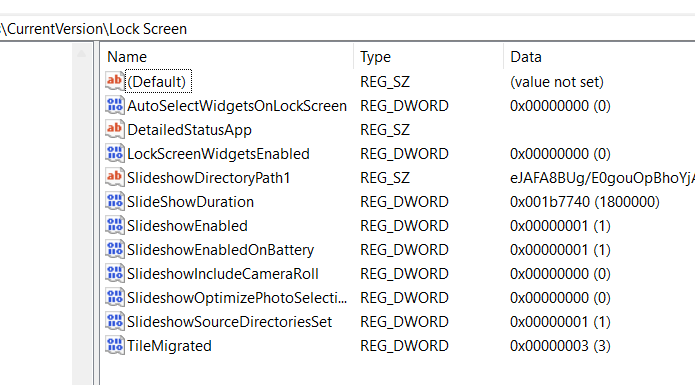
Task: Click the (value not set) data cell
Action: coord(557,82)
